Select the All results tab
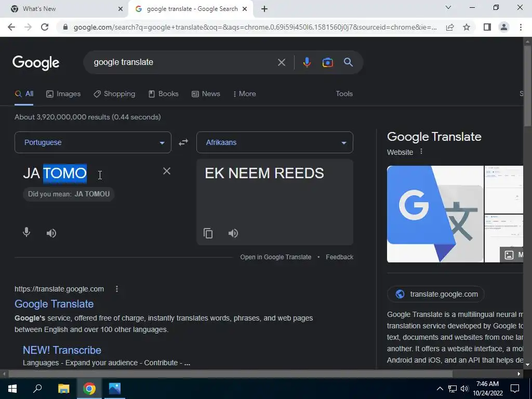The image size is (532, 399). (x=24, y=94)
